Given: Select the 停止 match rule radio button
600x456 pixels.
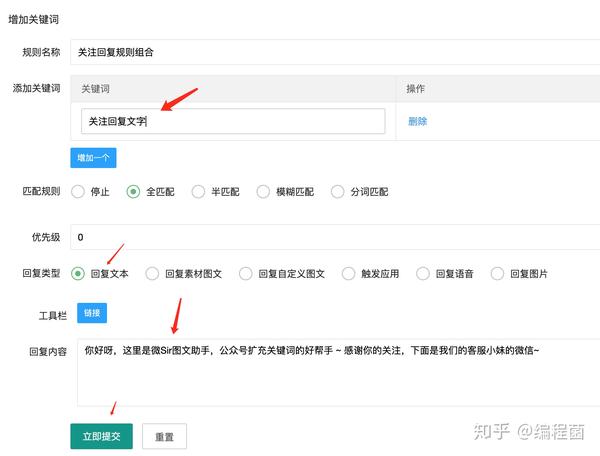Looking at the screenshot, I should (78, 191).
